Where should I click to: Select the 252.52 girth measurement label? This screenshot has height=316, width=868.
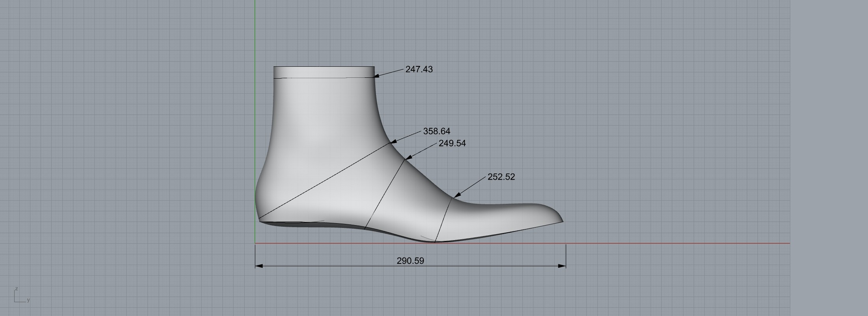(501, 177)
